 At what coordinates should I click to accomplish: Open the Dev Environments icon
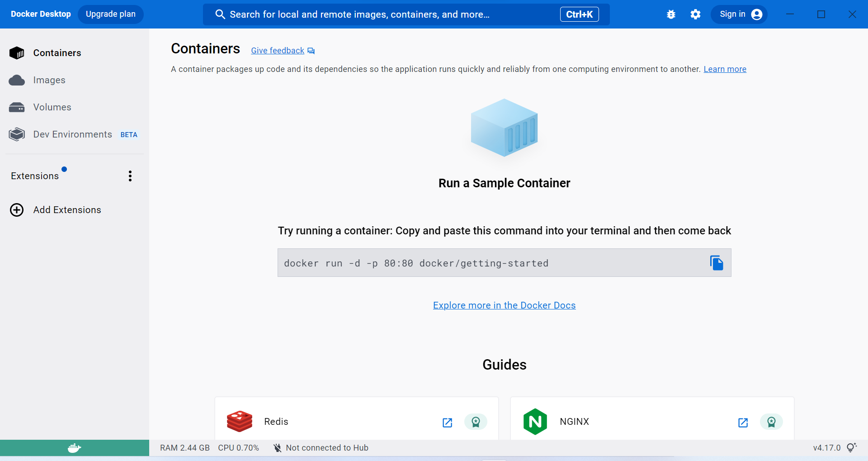[x=17, y=134]
